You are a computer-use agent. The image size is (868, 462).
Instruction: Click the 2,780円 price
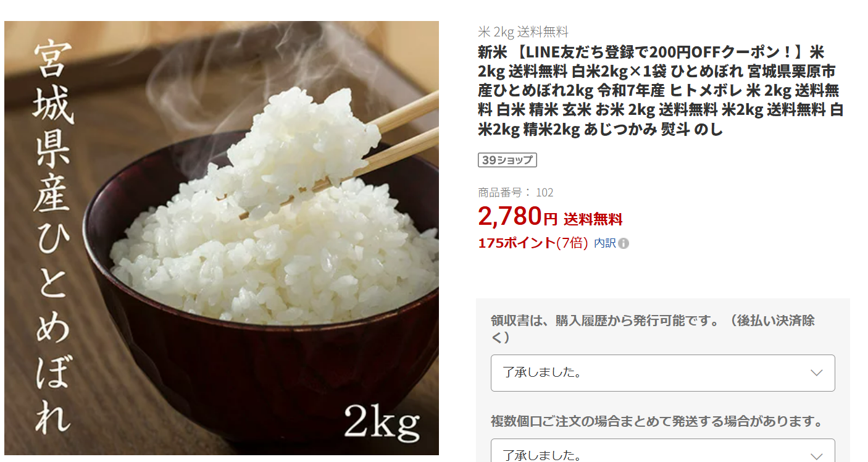point(517,216)
